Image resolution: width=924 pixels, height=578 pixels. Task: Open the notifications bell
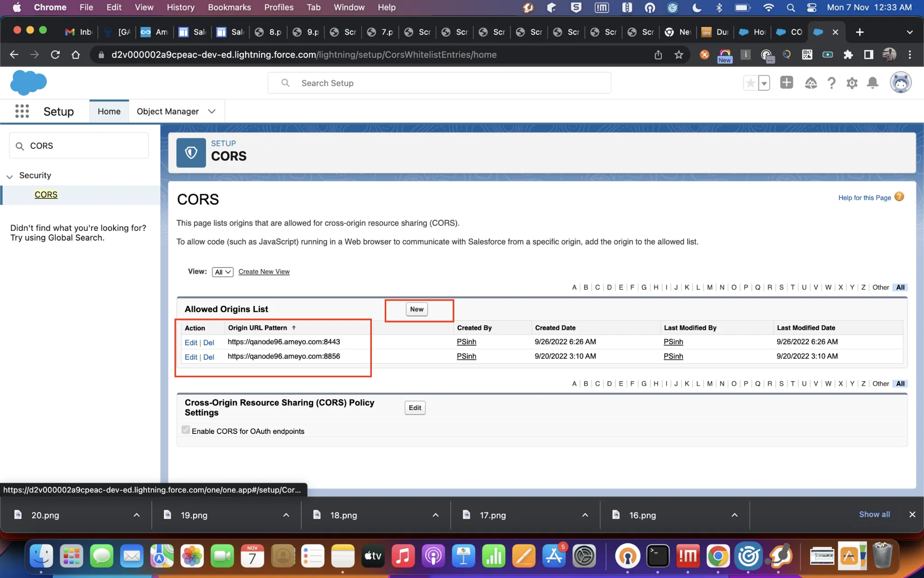[x=873, y=83]
